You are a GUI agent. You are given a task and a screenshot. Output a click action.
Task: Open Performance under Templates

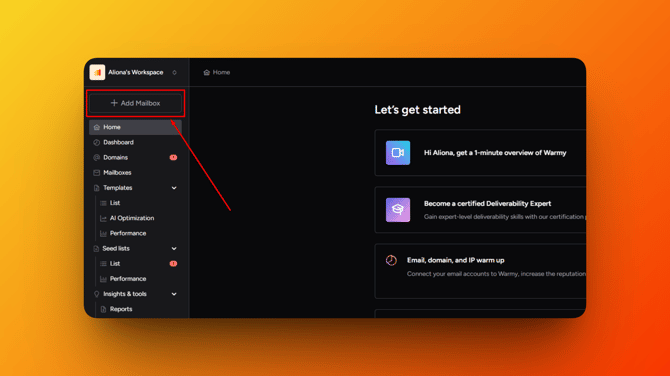tap(128, 233)
